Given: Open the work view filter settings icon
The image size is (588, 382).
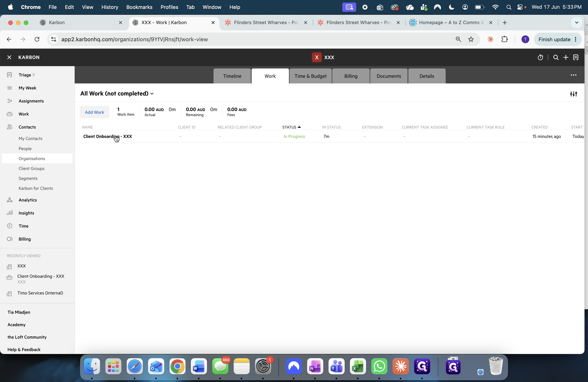Looking at the screenshot, I should 573,94.
